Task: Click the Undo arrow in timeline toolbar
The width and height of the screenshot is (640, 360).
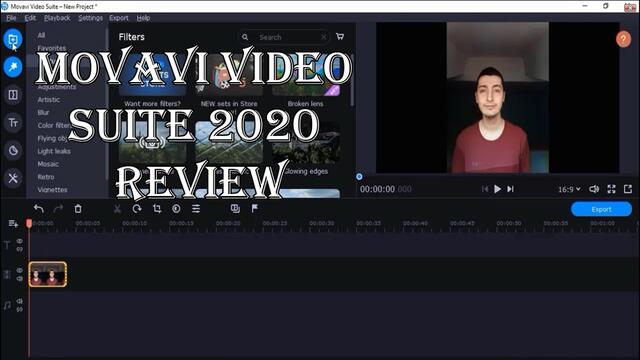Action: [39, 209]
